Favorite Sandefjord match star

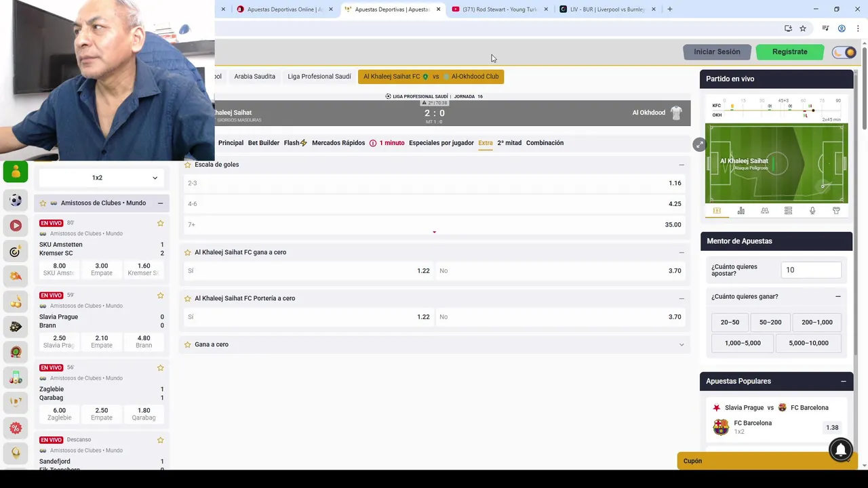(161, 440)
